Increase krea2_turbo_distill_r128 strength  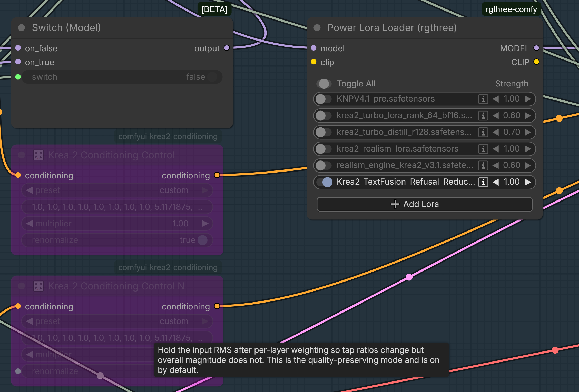(x=528, y=132)
